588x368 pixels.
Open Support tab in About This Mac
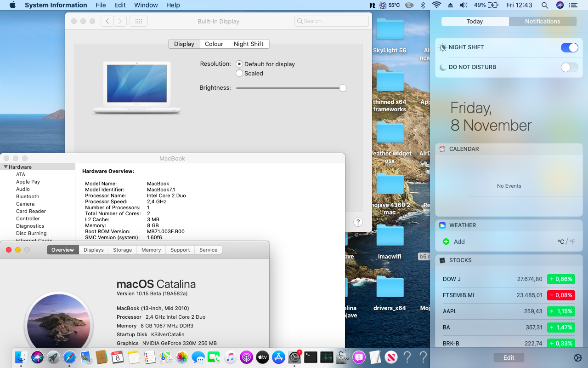click(x=180, y=250)
